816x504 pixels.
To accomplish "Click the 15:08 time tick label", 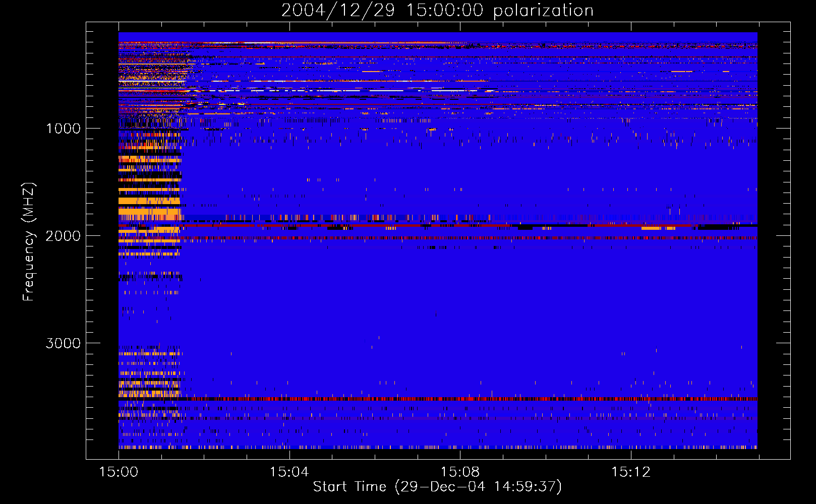I will tap(460, 472).
